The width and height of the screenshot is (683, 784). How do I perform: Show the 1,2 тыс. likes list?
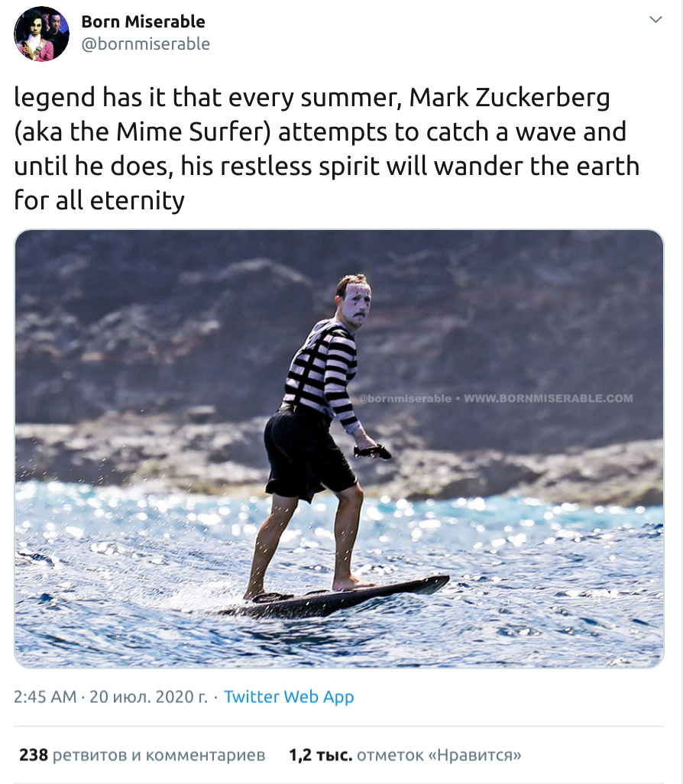coord(405,756)
